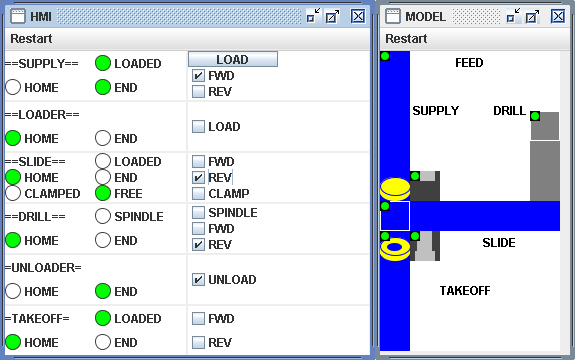
Task: Uncheck the UNLOAD checkbox
Action: coord(198,280)
